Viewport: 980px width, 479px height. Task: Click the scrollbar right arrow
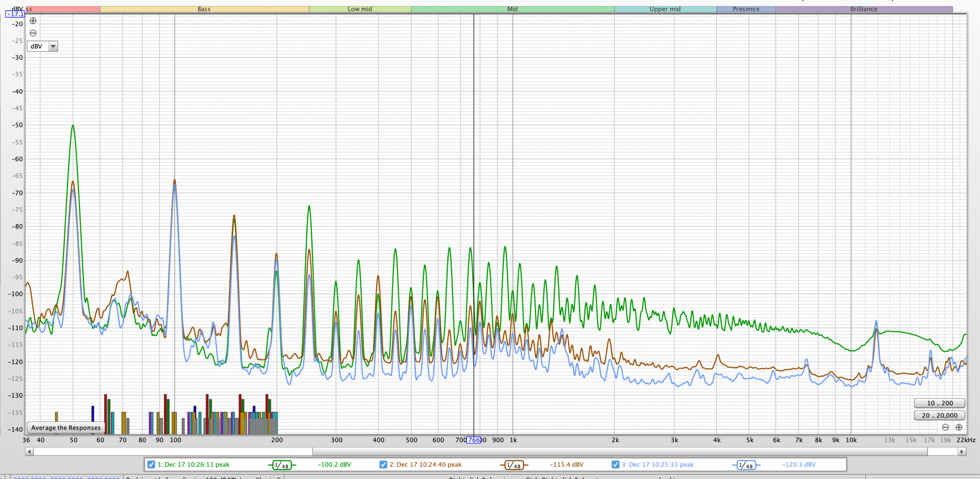click(962, 451)
